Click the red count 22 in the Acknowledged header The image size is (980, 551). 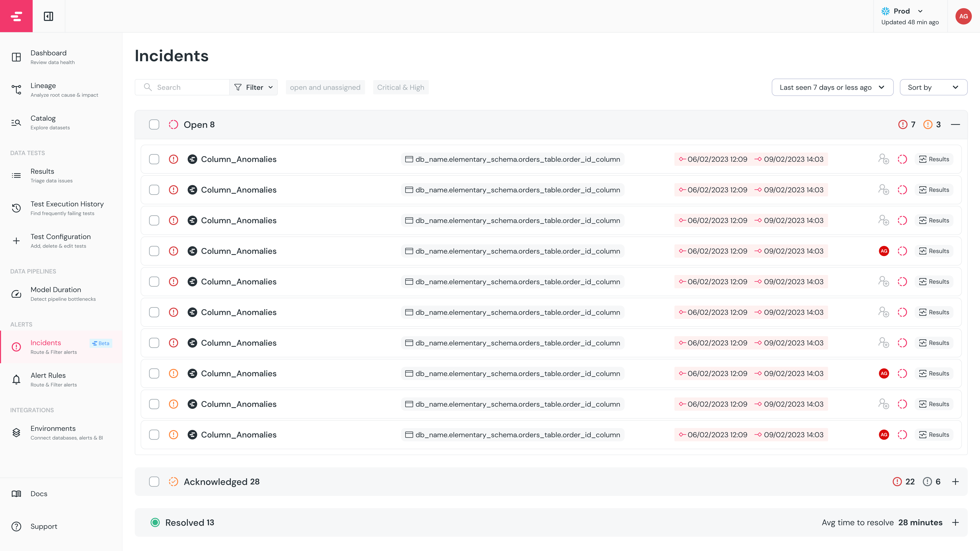[x=904, y=482]
